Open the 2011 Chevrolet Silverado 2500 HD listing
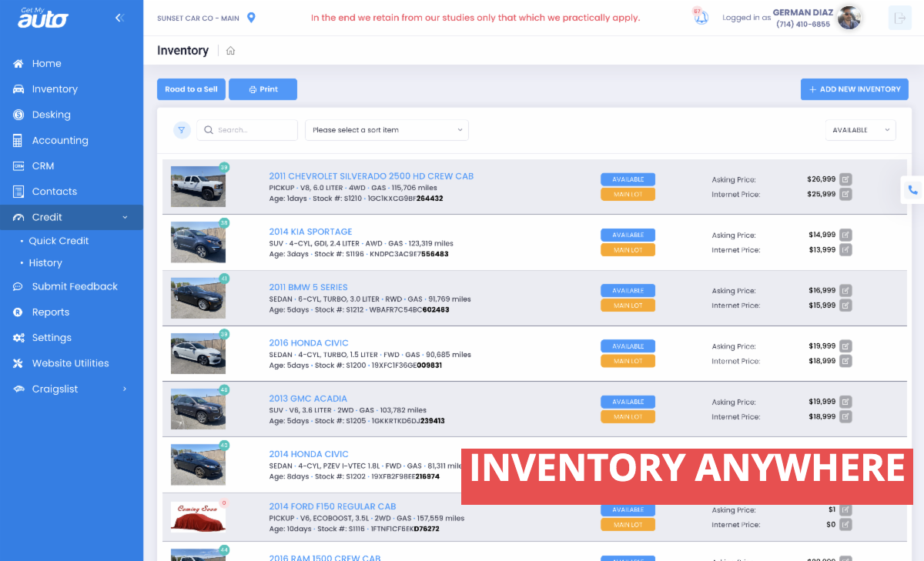 [371, 175]
